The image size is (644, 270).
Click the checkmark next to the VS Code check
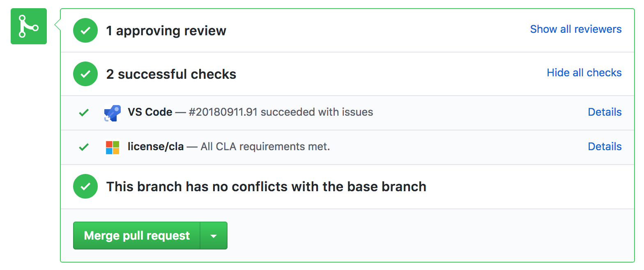point(83,112)
